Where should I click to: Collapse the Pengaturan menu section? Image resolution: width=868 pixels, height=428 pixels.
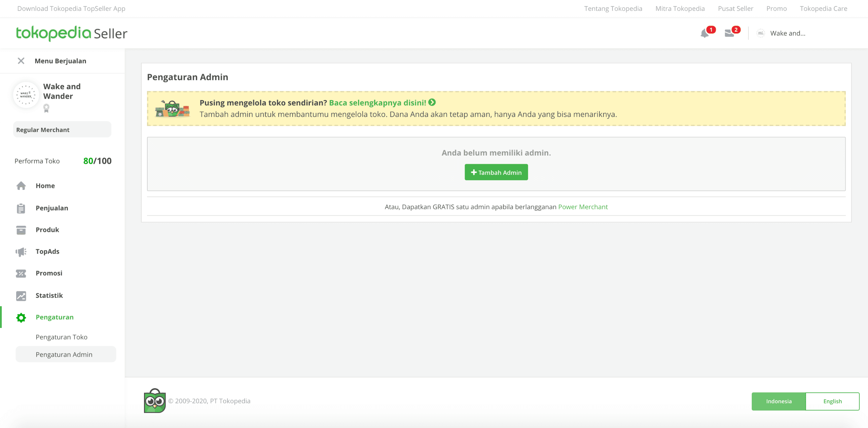pos(54,317)
